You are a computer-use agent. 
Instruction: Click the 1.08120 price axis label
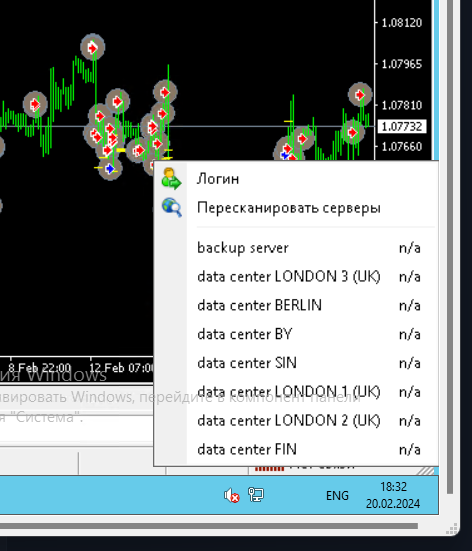click(402, 23)
